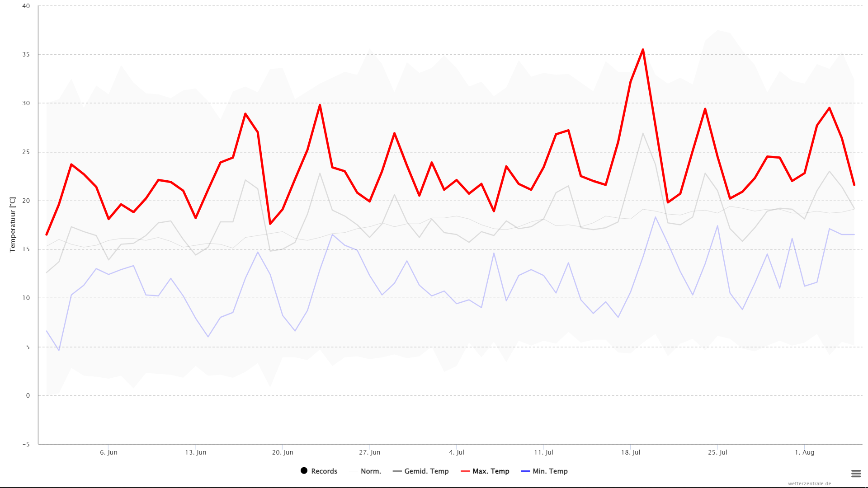Click the gray line symbol before Gemid. Temp
The width and height of the screenshot is (868, 488).
click(x=397, y=471)
